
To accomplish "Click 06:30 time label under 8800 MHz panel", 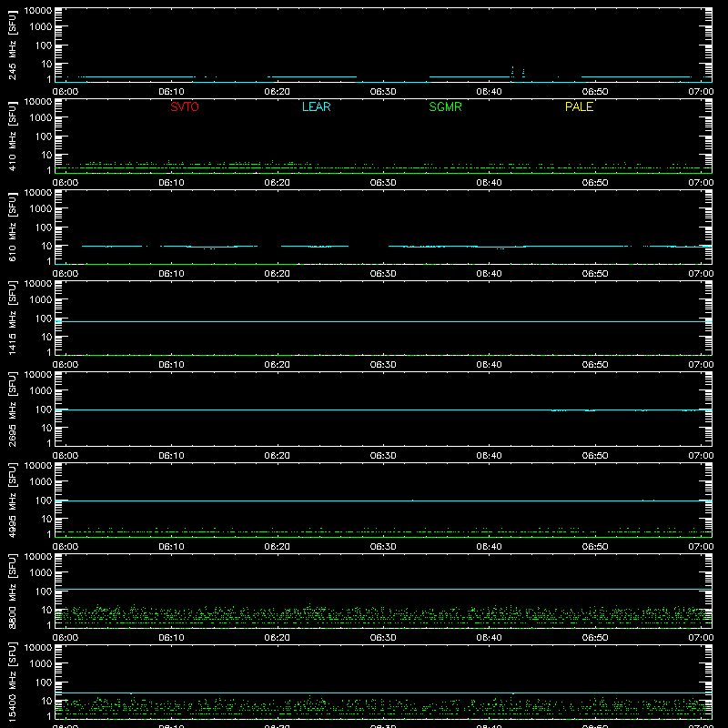I will tap(383, 638).
